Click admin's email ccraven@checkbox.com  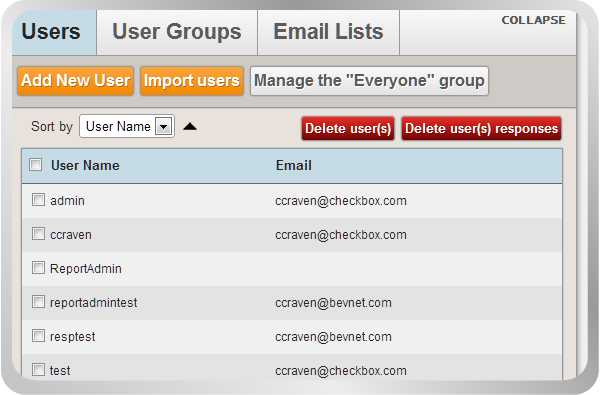(341, 201)
